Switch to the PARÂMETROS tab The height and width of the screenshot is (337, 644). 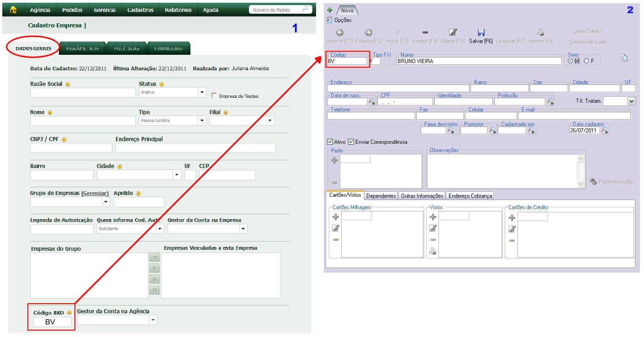point(83,48)
